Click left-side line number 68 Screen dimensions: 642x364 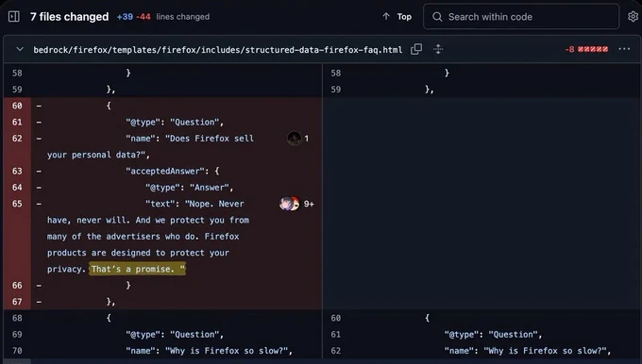point(17,318)
